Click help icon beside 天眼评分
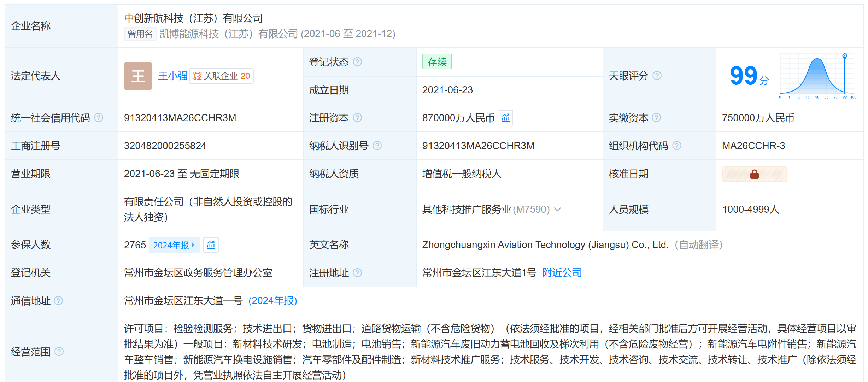 657,76
